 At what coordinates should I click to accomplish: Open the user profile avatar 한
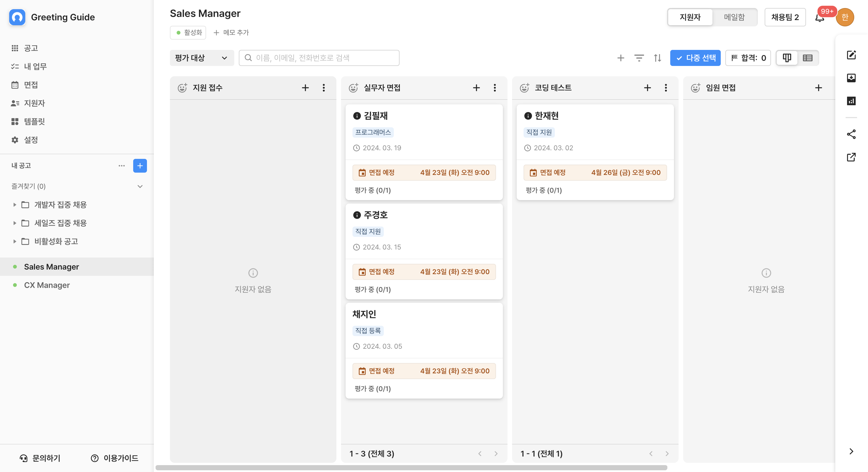pyautogui.click(x=845, y=17)
